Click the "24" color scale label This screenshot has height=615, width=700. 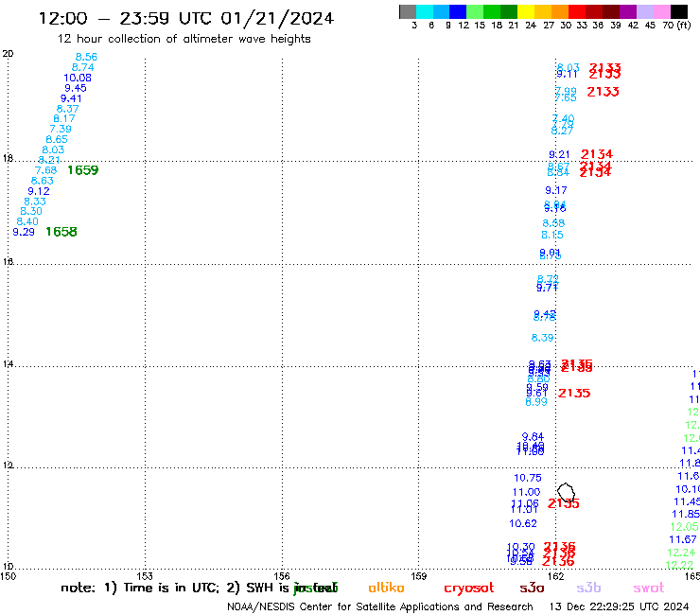pos(531,25)
